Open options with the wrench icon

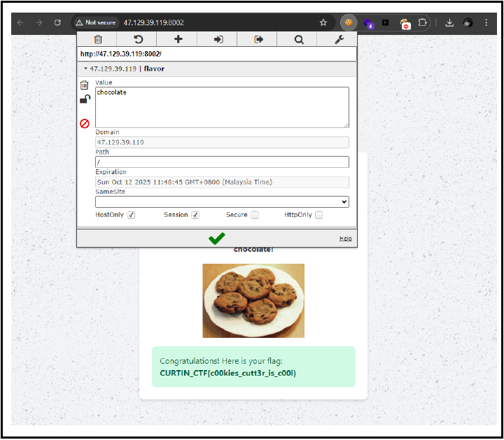(x=339, y=40)
